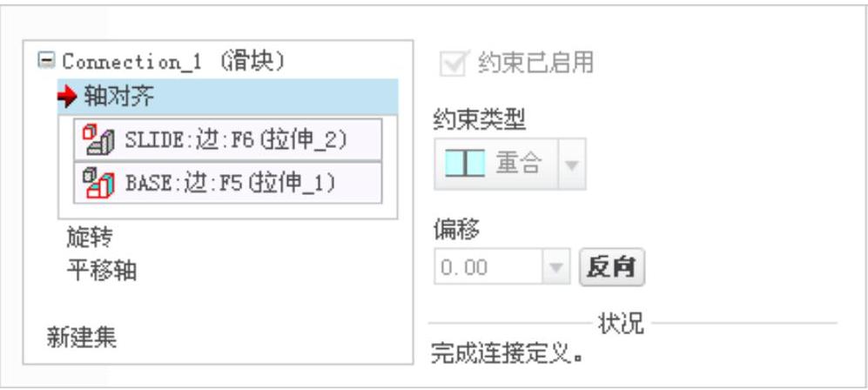Screen dimensions: 868x390
Task: Open the 约束类型 dropdown arrow
Action: pyautogui.click(x=572, y=165)
